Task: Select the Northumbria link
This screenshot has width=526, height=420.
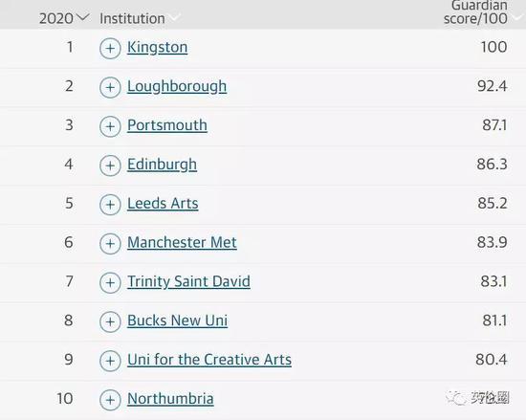Action: [x=170, y=399]
